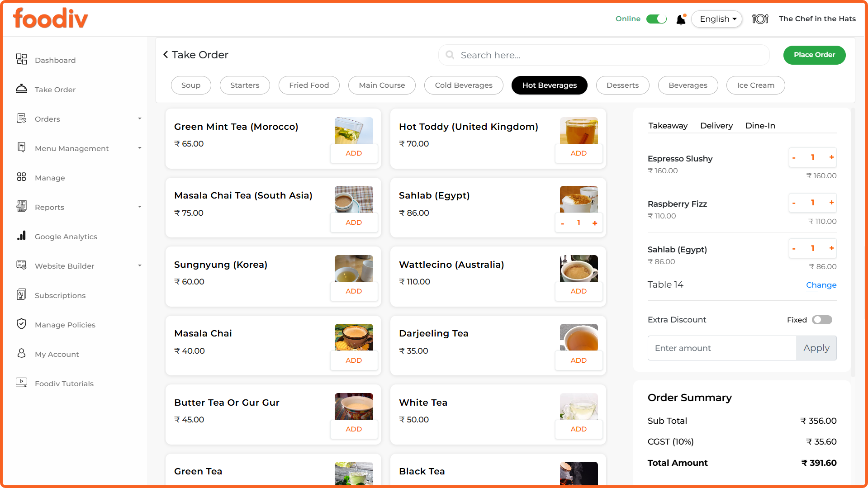Select the Main Course category
The height and width of the screenshot is (488, 868).
(x=382, y=85)
